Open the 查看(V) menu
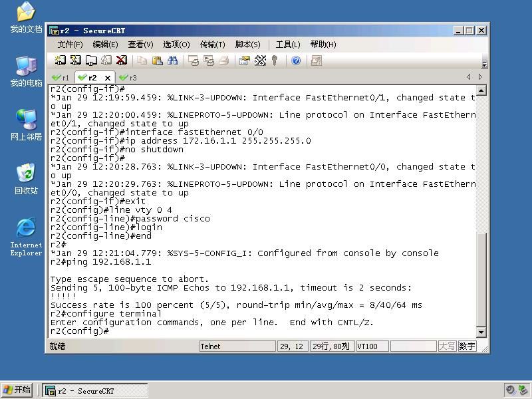532x399 pixels. pyautogui.click(x=140, y=45)
